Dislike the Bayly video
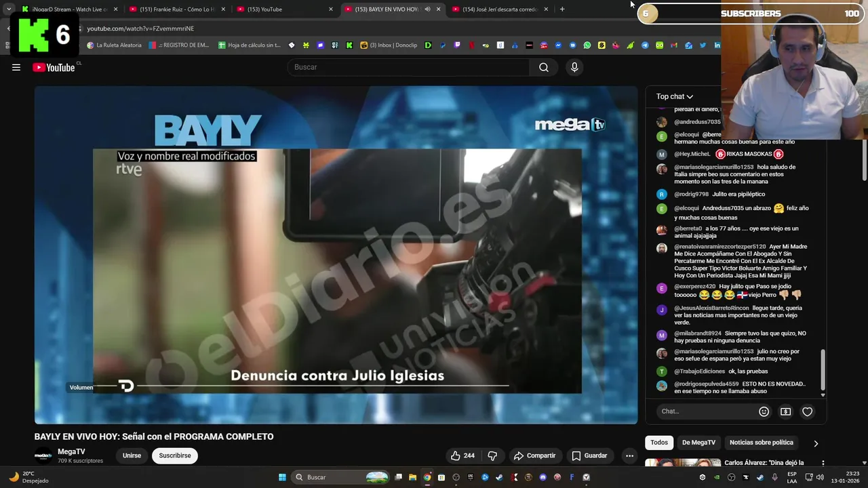This screenshot has height=488, width=868. [493, 455]
